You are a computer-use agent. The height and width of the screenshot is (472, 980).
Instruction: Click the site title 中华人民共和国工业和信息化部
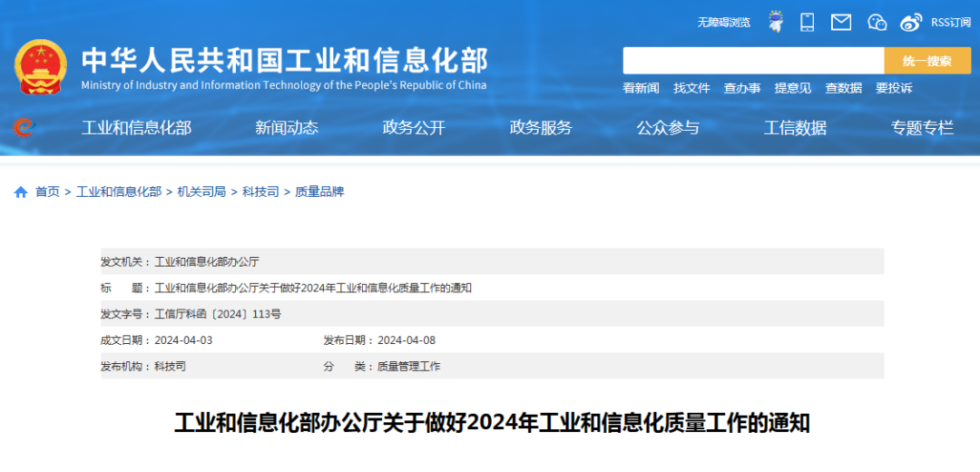pos(284,61)
